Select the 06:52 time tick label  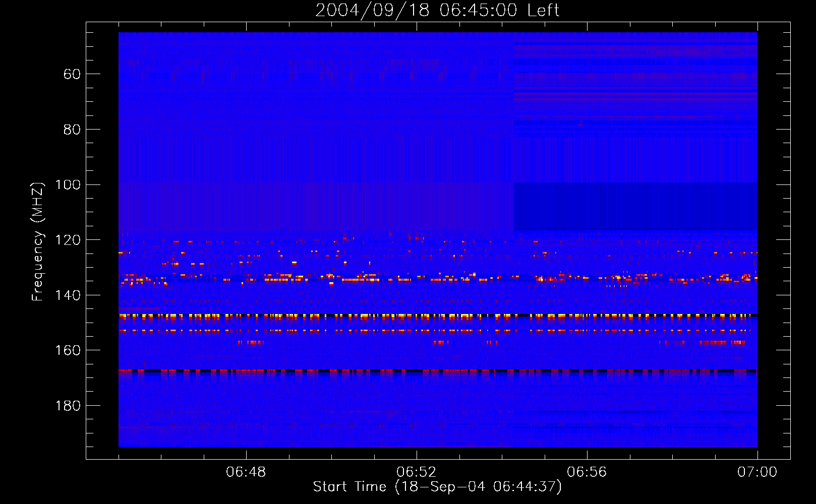(417, 472)
